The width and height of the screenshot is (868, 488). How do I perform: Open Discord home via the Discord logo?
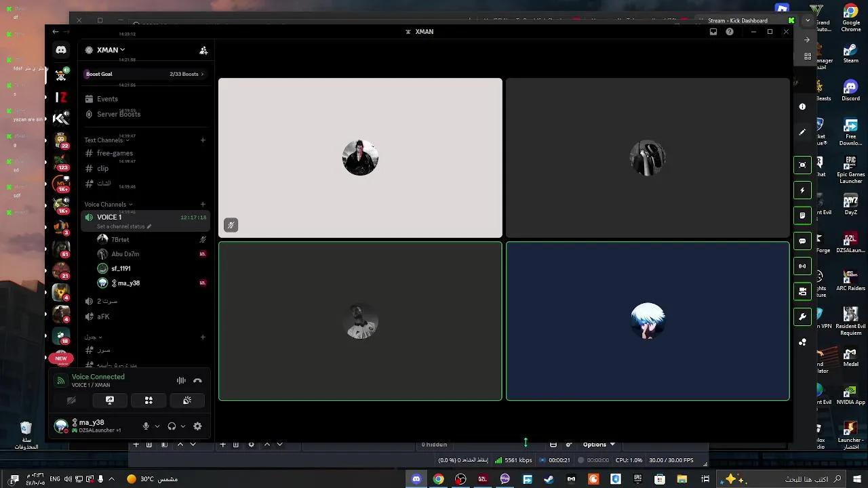tap(61, 50)
